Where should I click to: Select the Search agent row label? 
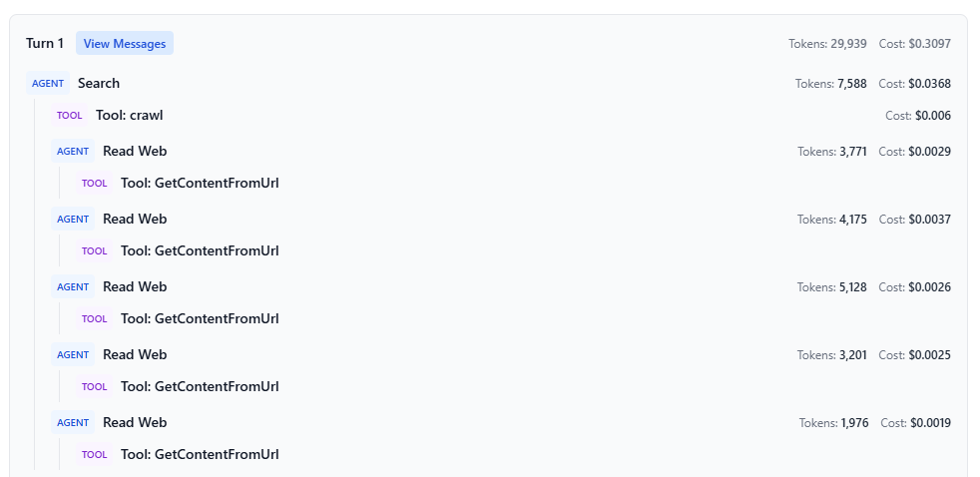99,84
